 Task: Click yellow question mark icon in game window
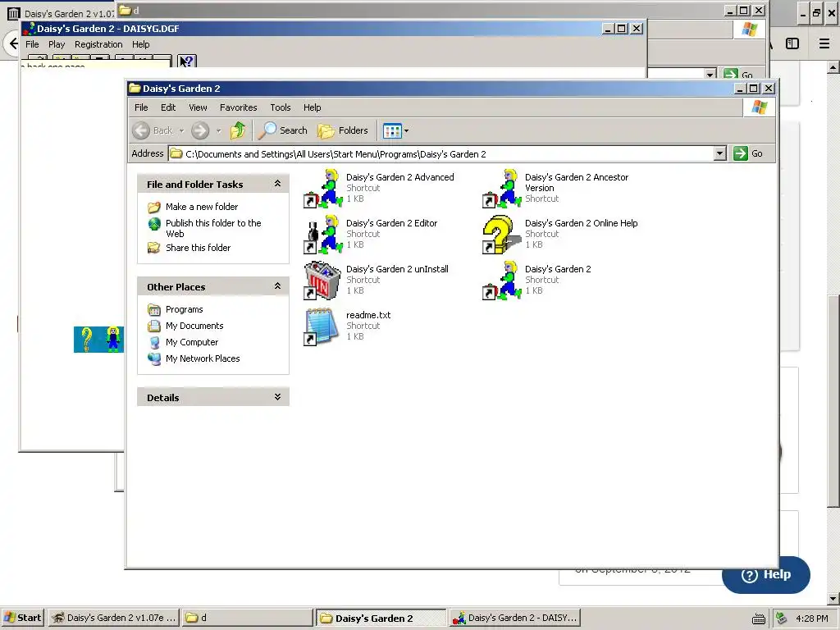87,340
